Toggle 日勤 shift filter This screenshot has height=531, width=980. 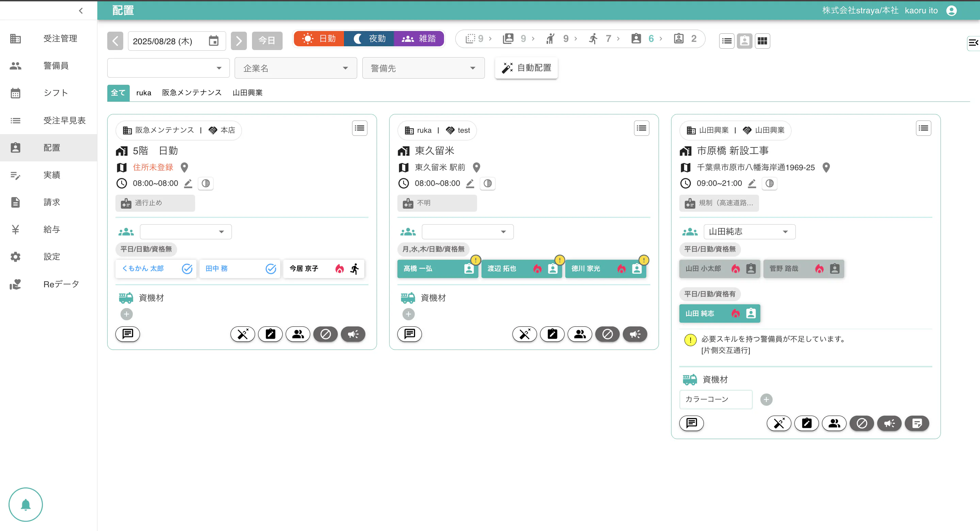[319, 38]
